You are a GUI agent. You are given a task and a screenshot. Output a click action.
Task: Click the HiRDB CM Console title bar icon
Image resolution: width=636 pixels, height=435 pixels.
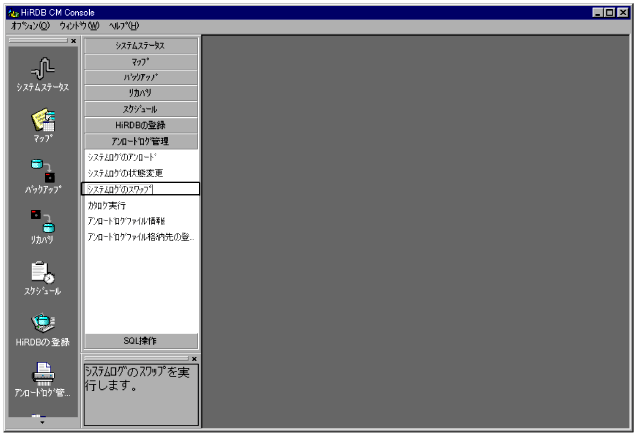(x=13, y=13)
